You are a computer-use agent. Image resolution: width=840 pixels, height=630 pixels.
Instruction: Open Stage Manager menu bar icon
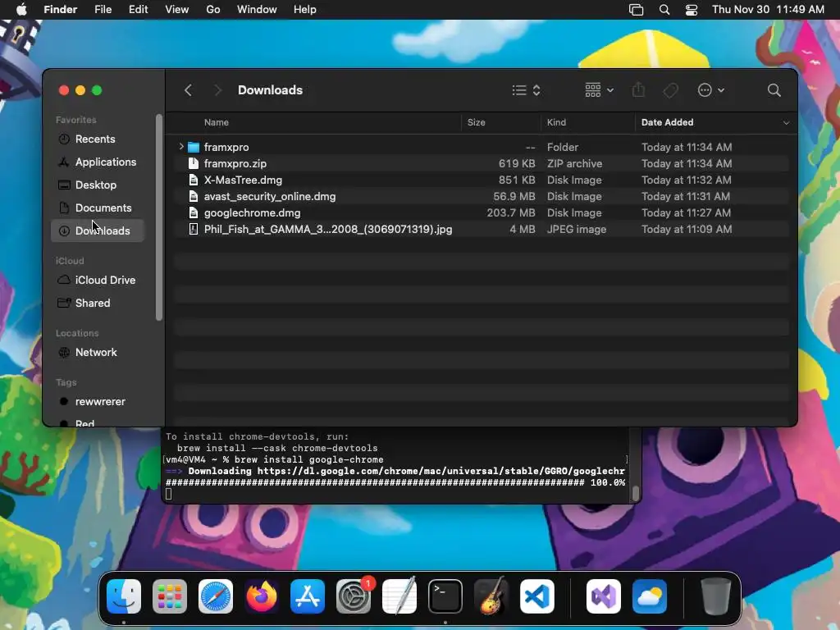(x=636, y=10)
